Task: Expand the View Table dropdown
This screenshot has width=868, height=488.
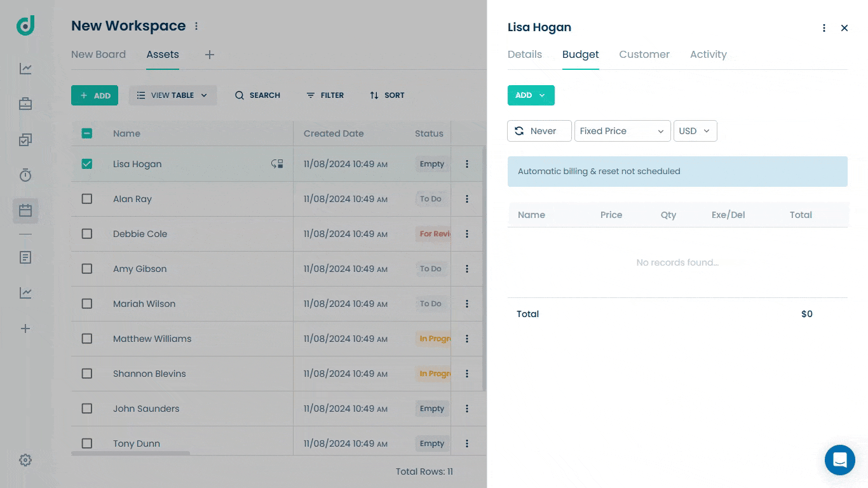Action: (173, 95)
